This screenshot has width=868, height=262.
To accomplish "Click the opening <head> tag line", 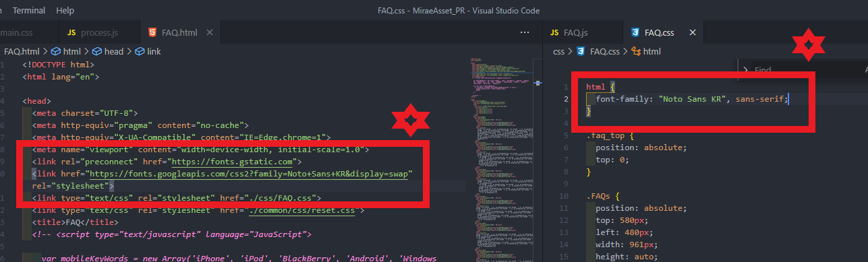I will [36, 101].
